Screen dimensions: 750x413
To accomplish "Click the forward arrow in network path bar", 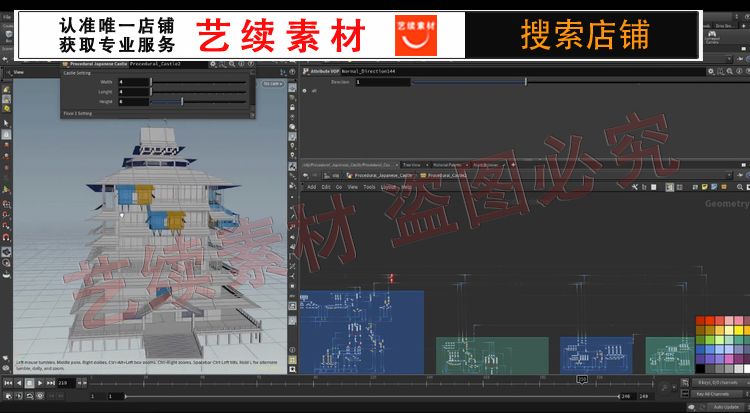I will tap(316, 176).
